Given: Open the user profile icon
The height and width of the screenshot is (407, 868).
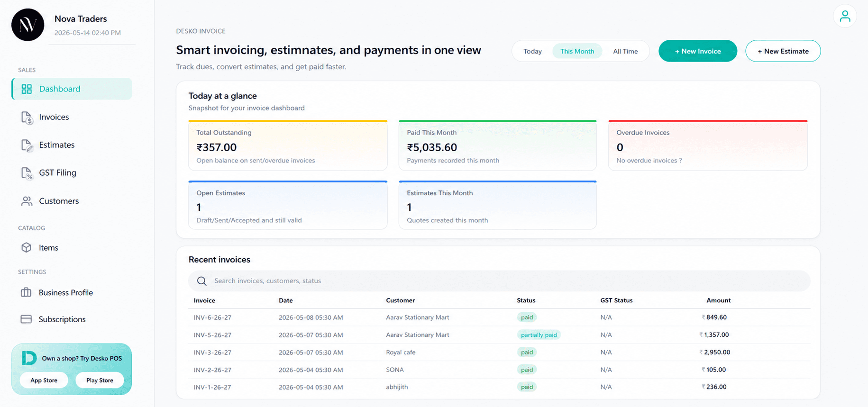Looking at the screenshot, I should 845,16.
